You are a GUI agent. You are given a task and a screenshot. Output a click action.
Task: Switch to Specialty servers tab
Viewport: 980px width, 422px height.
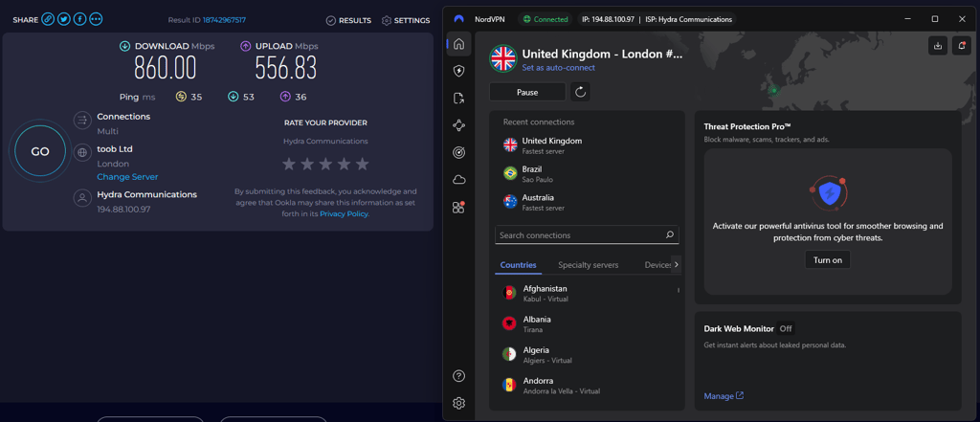[x=589, y=265]
